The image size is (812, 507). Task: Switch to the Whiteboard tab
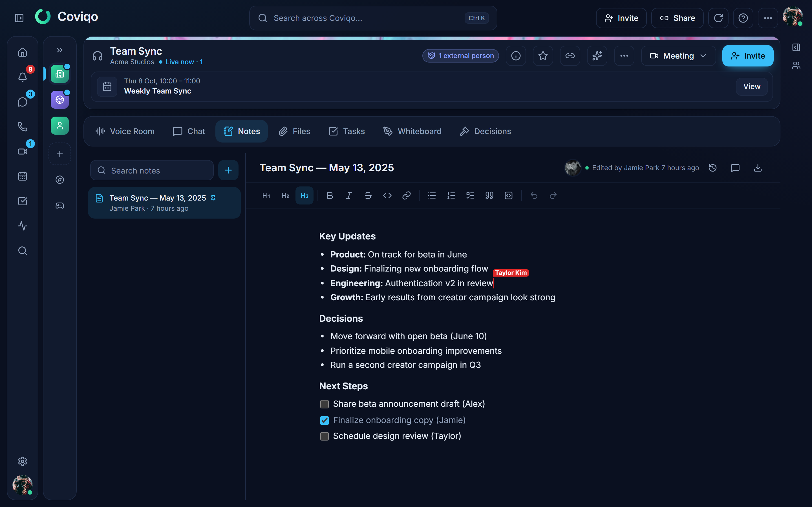412,131
